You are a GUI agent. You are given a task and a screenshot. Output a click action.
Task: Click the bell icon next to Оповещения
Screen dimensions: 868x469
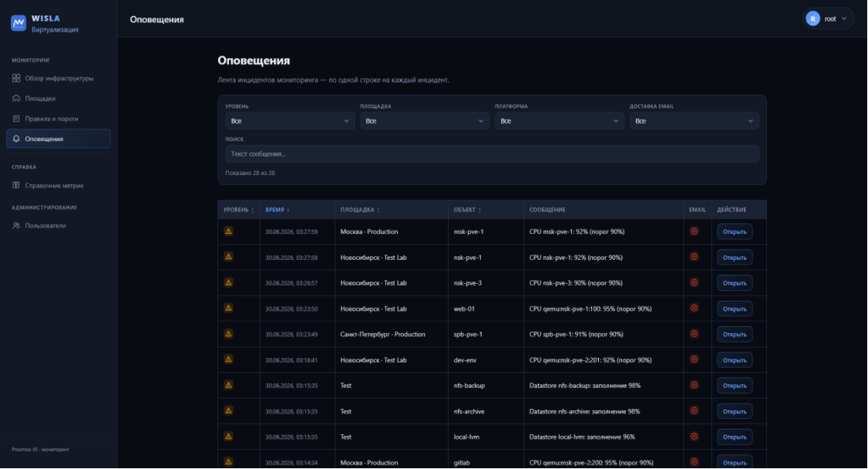click(16, 138)
